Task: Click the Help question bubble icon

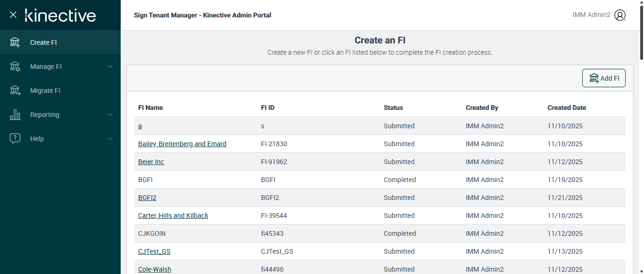Action: tap(15, 139)
